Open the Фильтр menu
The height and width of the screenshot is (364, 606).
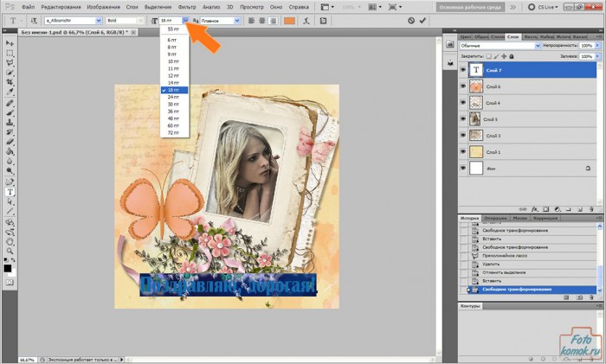(x=186, y=7)
